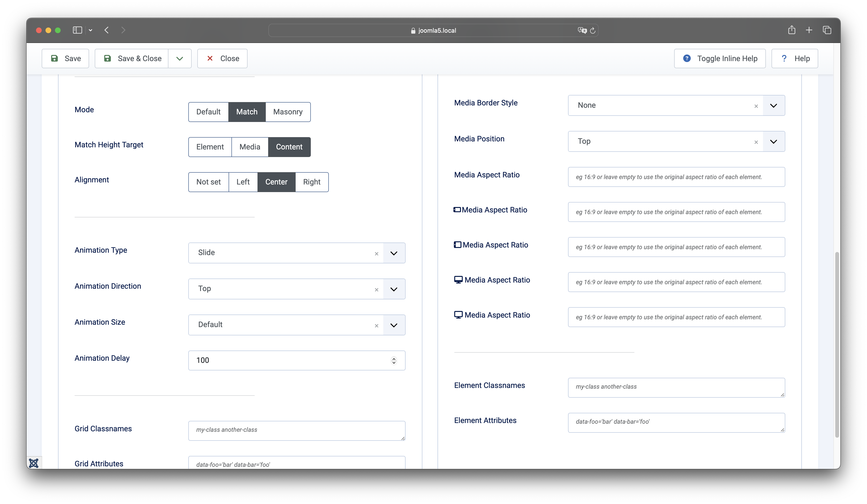
Task: Open the Media Position dropdown
Action: pyautogui.click(x=773, y=141)
